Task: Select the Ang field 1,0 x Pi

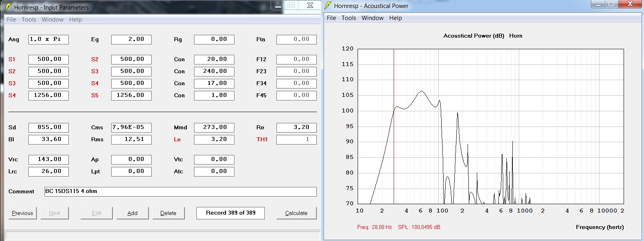Action: tap(48, 39)
